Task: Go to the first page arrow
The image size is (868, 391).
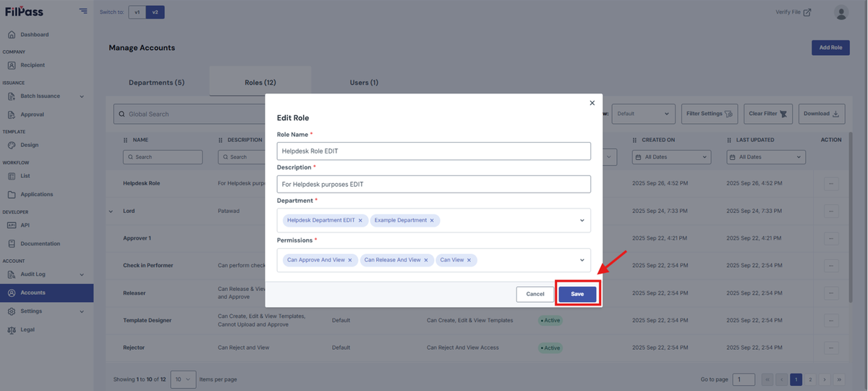Action: [768, 379]
